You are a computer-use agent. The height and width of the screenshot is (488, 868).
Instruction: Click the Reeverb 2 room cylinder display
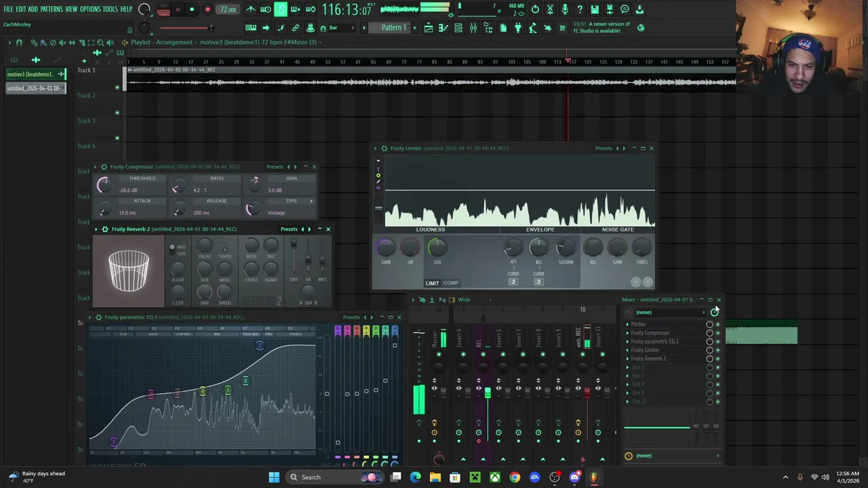pos(129,271)
